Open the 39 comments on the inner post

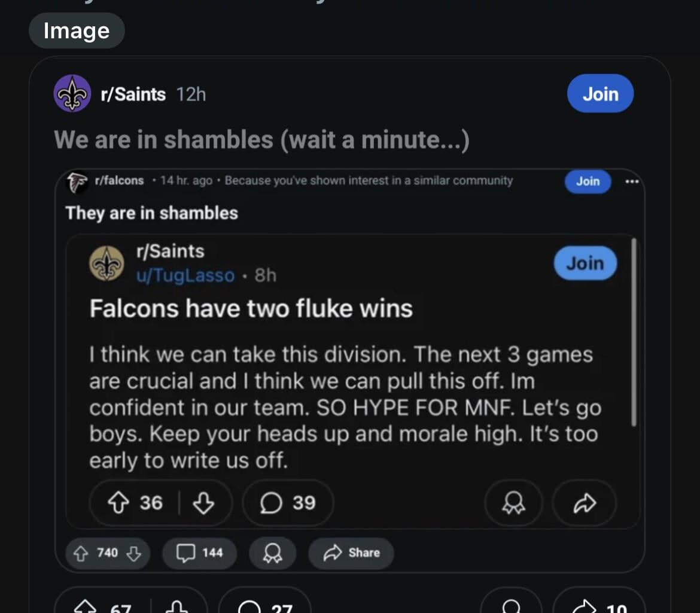point(288,503)
